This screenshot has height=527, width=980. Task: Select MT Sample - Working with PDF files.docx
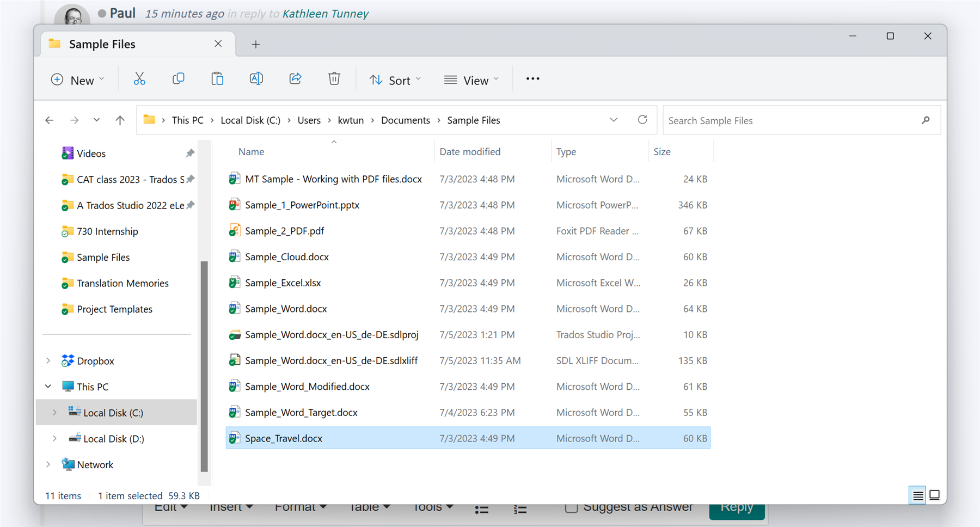pyautogui.click(x=333, y=179)
